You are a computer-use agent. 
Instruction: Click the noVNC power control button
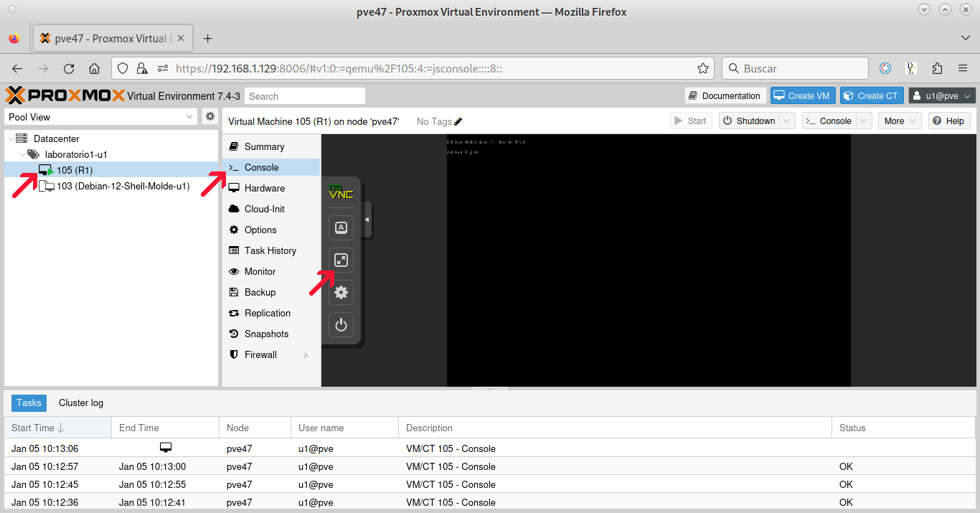click(x=341, y=325)
